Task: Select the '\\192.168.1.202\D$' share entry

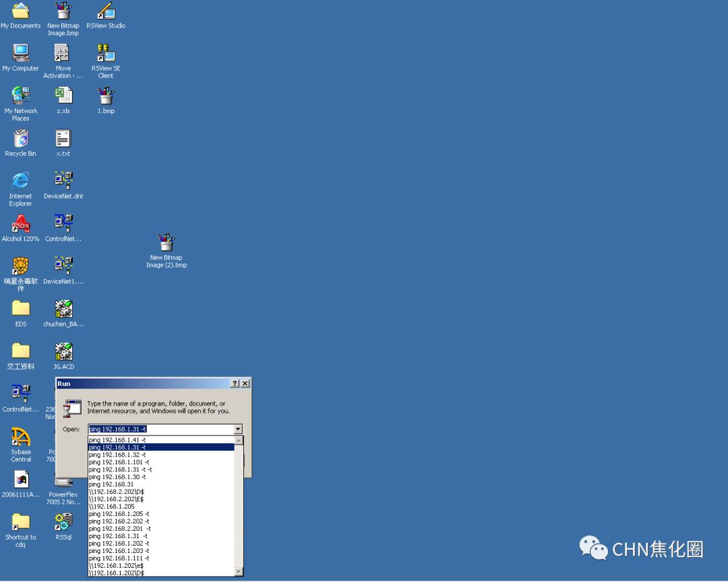Action: click(161, 573)
